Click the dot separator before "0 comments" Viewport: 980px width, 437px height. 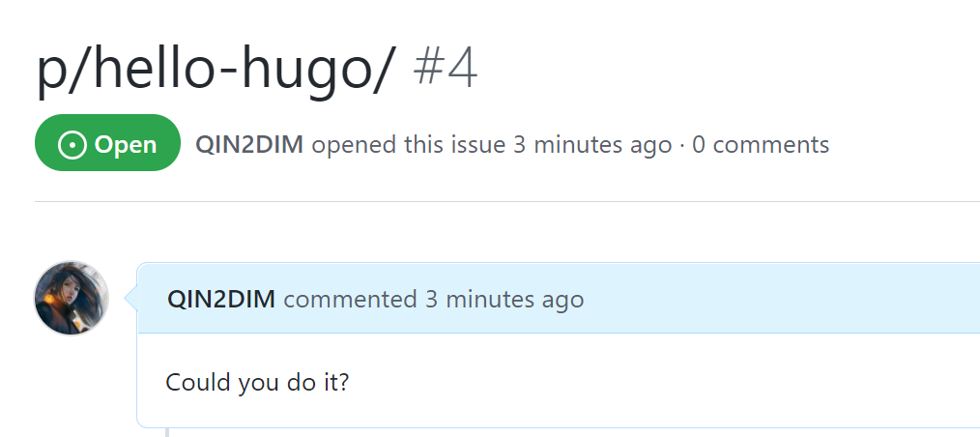pos(682,145)
